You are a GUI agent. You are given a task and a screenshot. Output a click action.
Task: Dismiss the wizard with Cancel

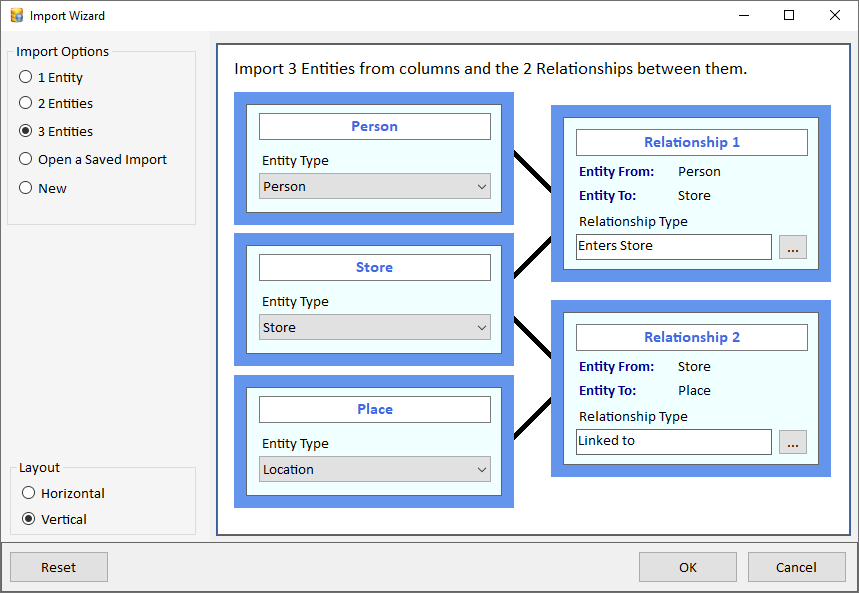pos(796,567)
